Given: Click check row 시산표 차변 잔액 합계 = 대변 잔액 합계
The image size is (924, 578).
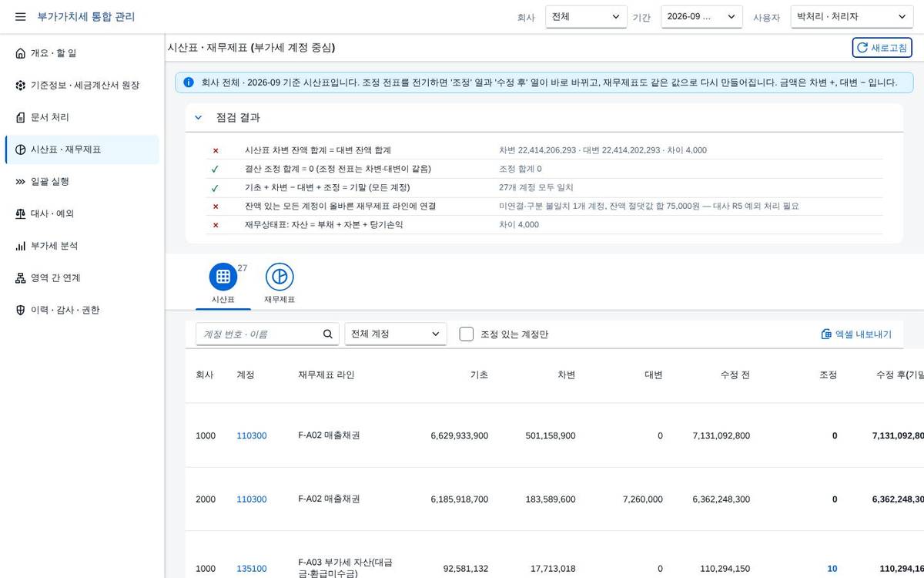Looking at the screenshot, I should 544,150.
